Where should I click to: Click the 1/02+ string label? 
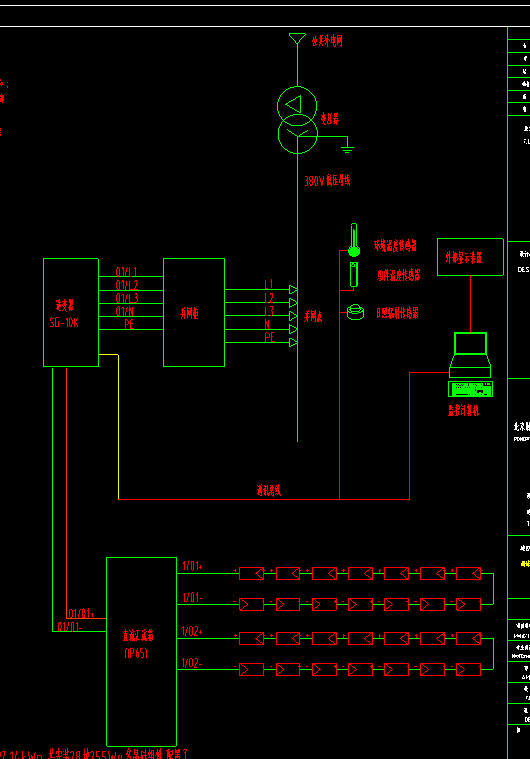pyautogui.click(x=192, y=631)
